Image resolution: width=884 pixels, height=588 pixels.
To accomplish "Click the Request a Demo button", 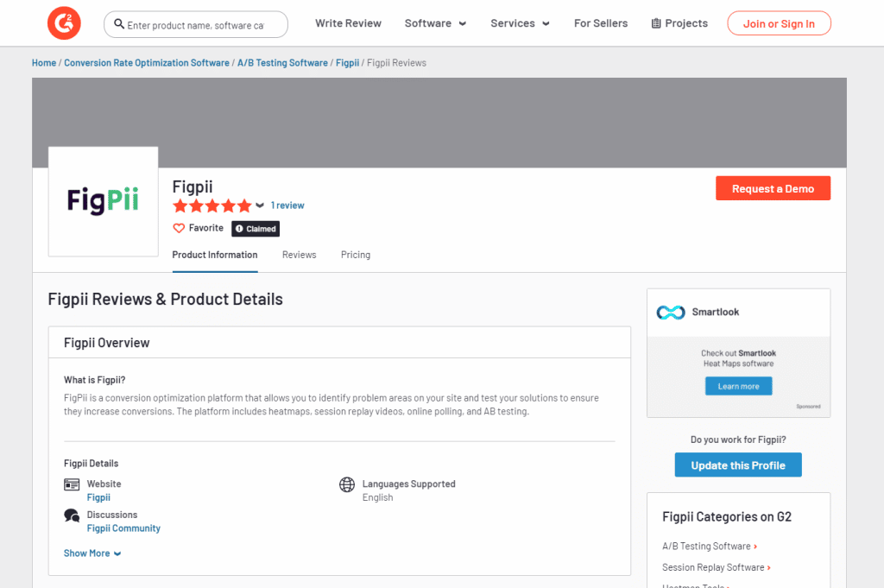I will (x=773, y=188).
